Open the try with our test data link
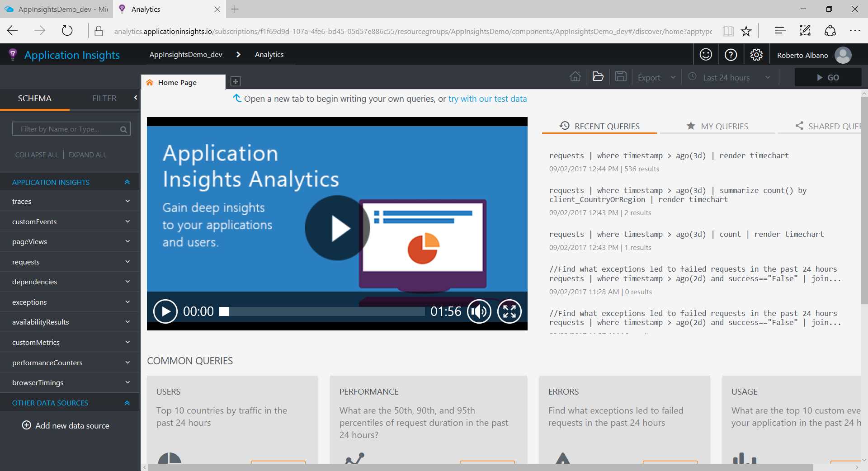Viewport: 868px width, 471px height. 487,99
